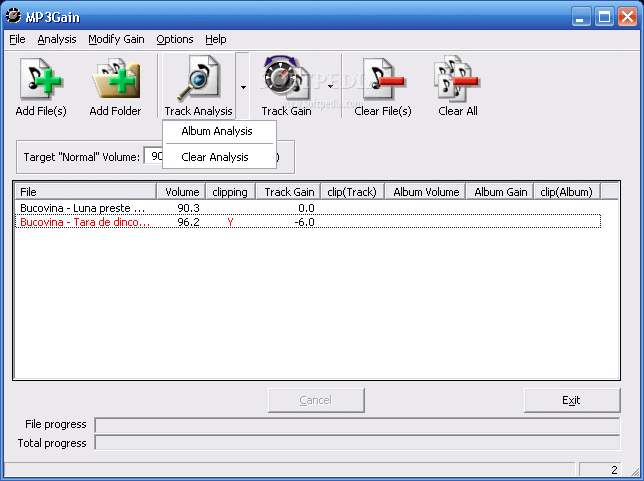
Task: Click the red Y clipping indicator
Action: (x=230, y=222)
